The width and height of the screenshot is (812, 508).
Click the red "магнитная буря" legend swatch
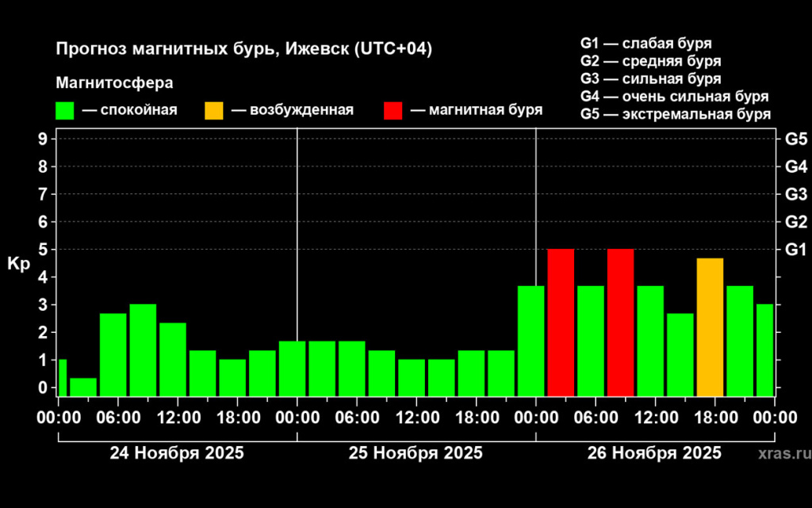coord(393,110)
